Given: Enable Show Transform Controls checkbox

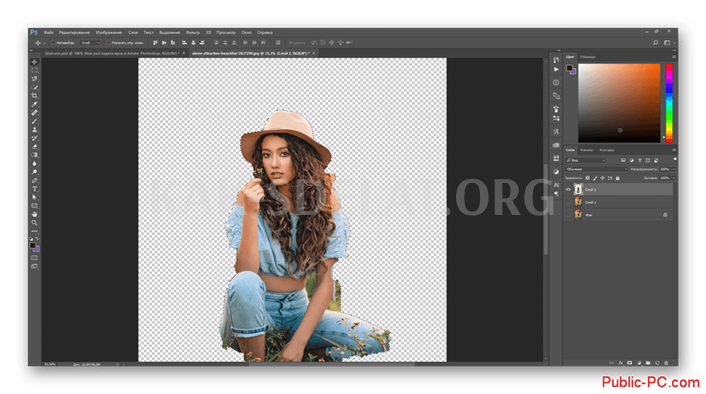Looking at the screenshot, I should (108, 43).
